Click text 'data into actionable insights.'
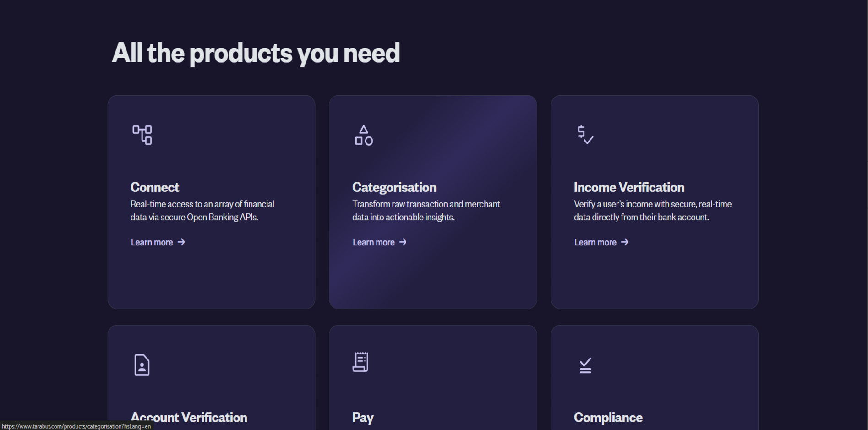The height and width of the screenshot is (430, 868). 403,217
